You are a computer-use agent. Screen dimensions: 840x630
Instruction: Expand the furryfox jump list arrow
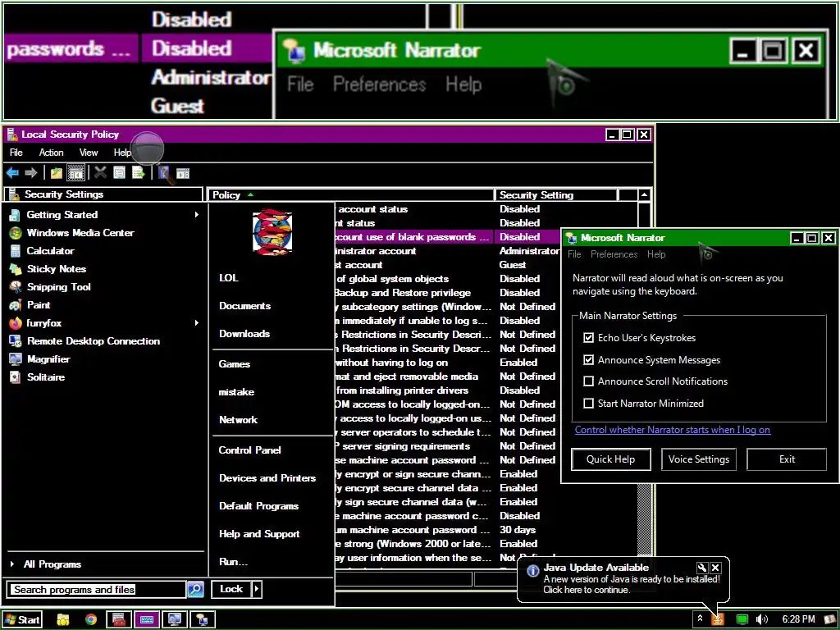point(197,323)
